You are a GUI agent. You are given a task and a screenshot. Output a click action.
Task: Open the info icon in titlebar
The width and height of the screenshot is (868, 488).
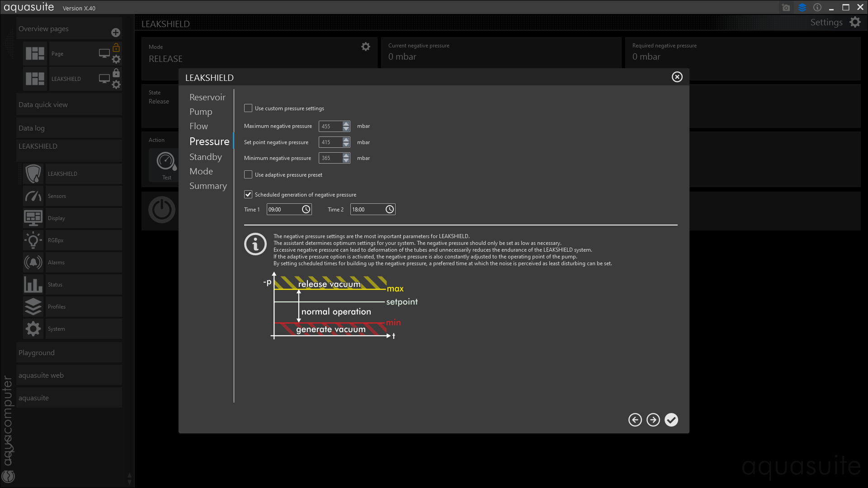tap(817, 8)
